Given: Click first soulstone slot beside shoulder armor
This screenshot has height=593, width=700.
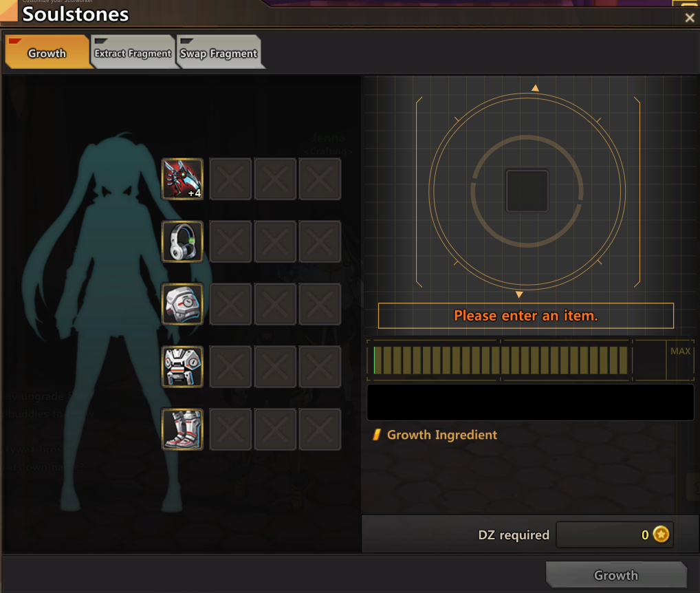Looking at the screenshot, I should tap(230, 303).
